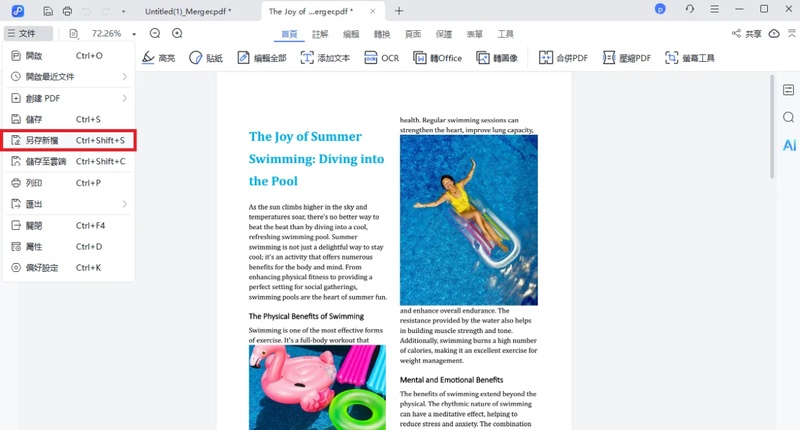800x430 pixels.
Task: Run the OCR tool
Action: [x=381, y=58]
